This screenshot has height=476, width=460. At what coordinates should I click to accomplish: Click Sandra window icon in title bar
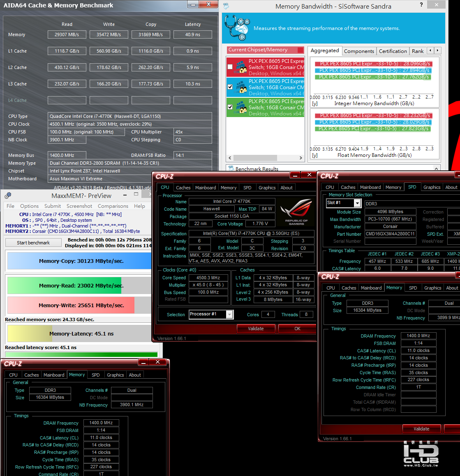coord(226,6)
